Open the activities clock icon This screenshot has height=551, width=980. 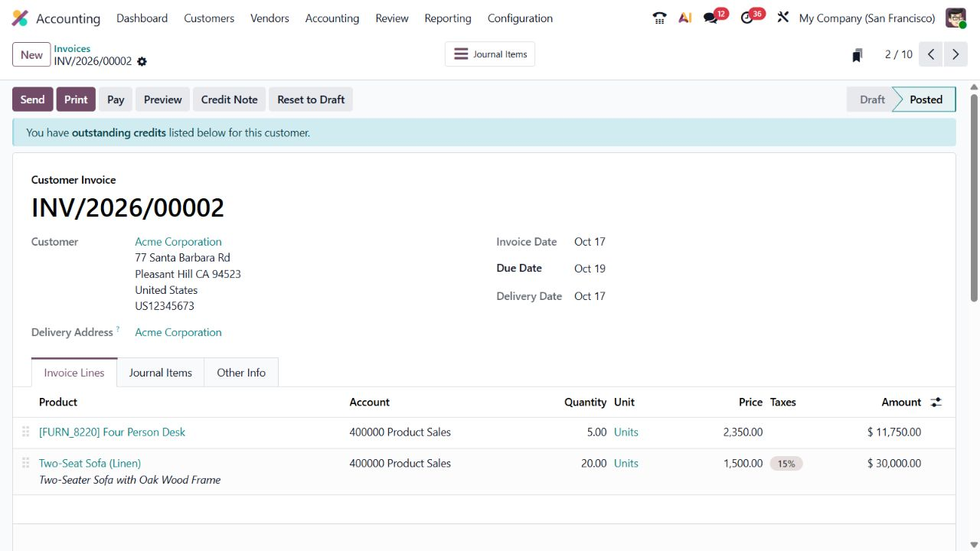(x=747, y=18)
